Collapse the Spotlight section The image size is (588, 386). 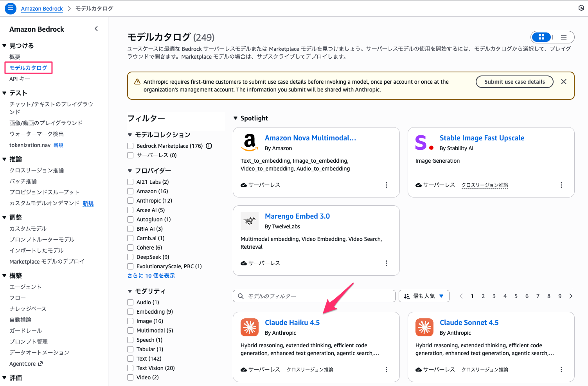point(236,118)
